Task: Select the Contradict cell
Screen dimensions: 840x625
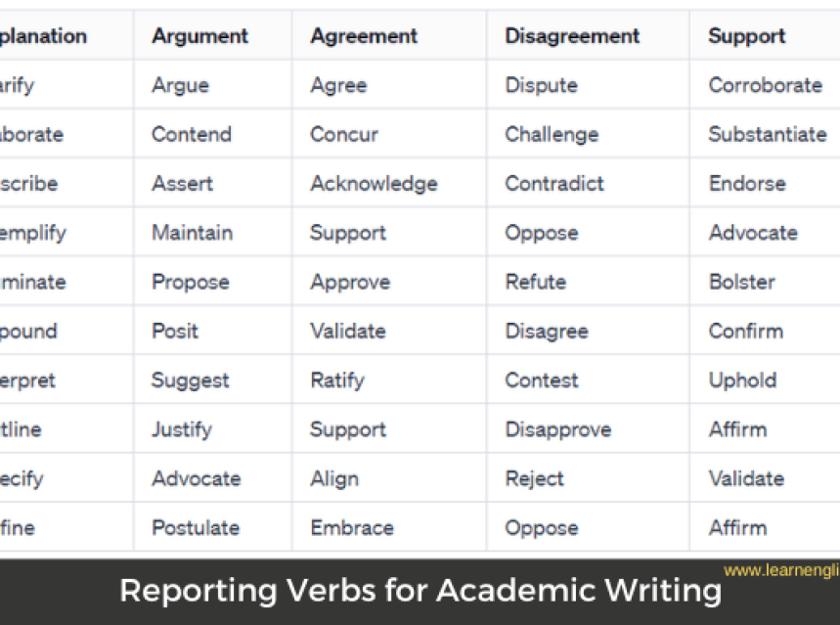Action: pos(554,184)
